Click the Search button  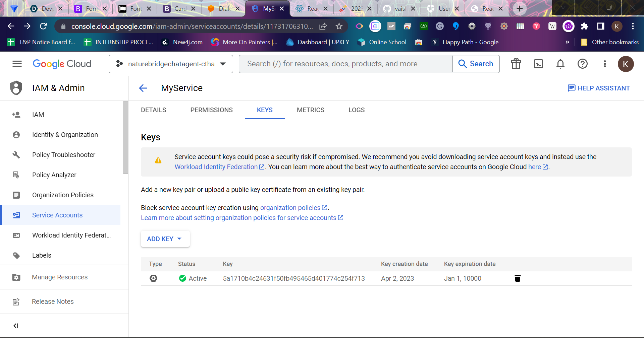tap(476, 64)
